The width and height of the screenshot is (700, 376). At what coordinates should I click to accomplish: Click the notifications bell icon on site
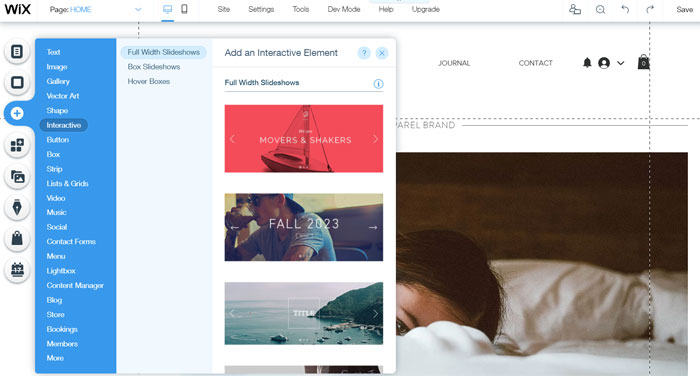click(x=587, y=63)
